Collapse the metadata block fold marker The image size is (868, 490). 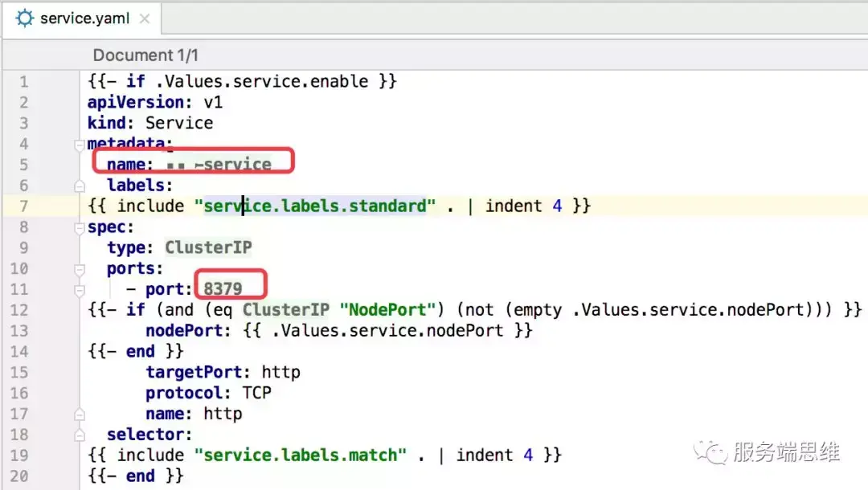[80, 145]
